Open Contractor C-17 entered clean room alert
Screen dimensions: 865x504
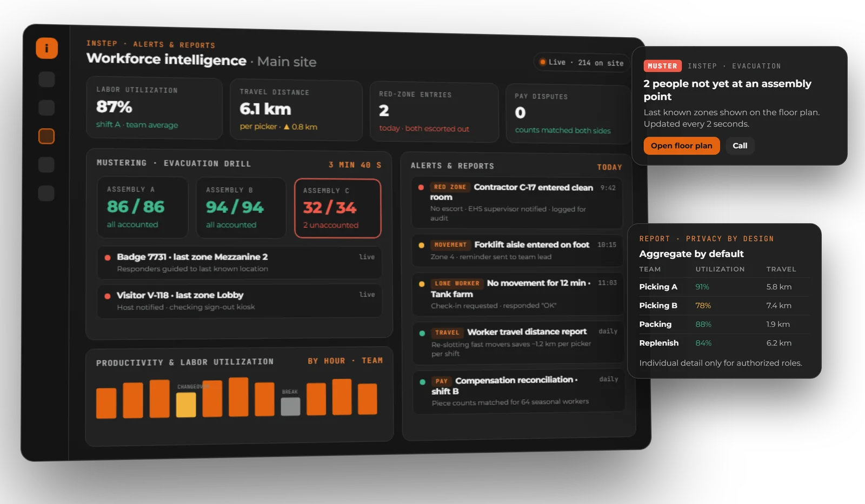517,203
